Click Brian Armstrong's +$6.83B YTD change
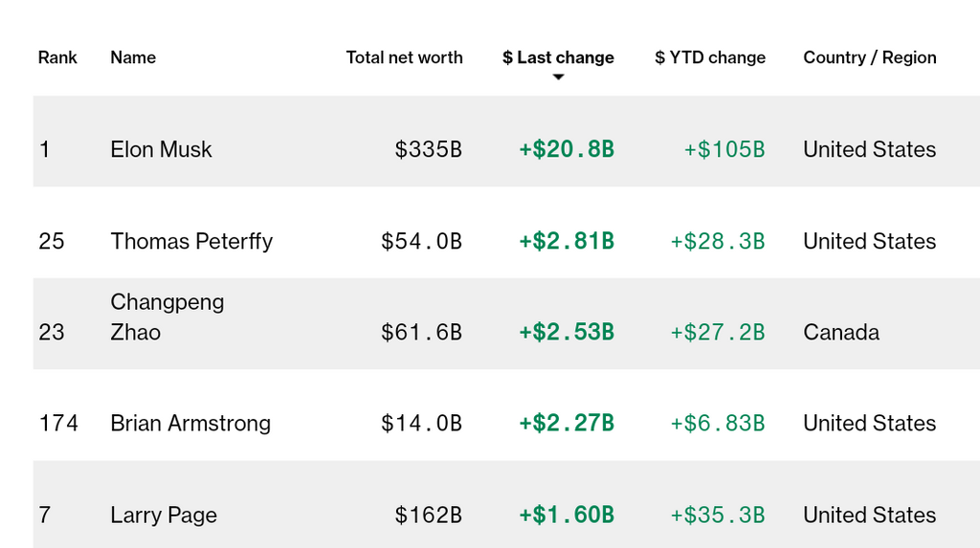 [x=717, y=423]
